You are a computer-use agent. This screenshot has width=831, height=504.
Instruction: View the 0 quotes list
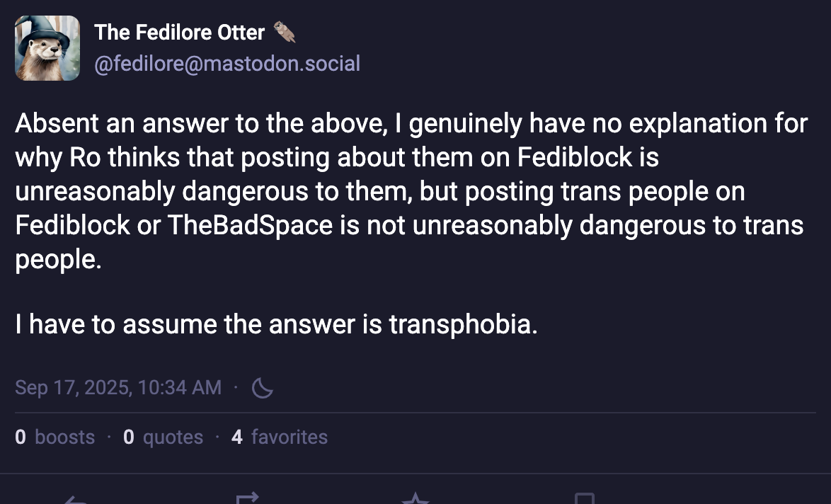[x=164, y=437]
